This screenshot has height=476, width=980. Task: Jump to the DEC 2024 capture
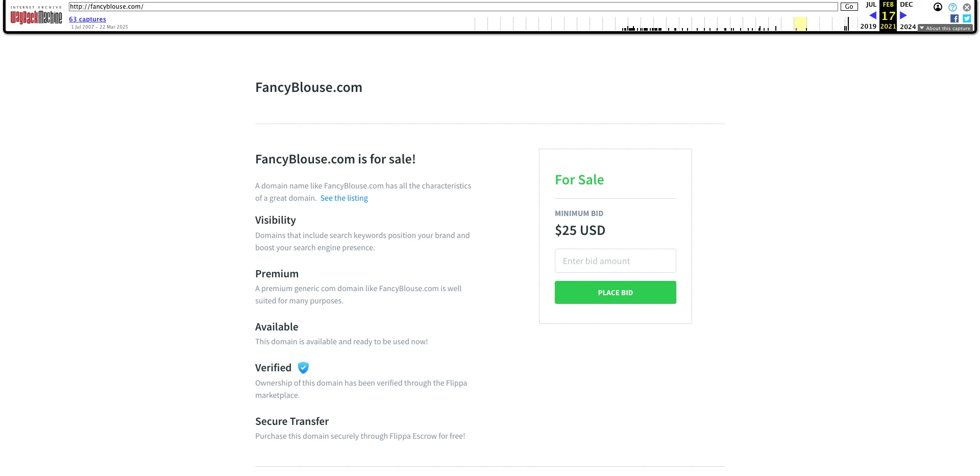pos(906,5)
